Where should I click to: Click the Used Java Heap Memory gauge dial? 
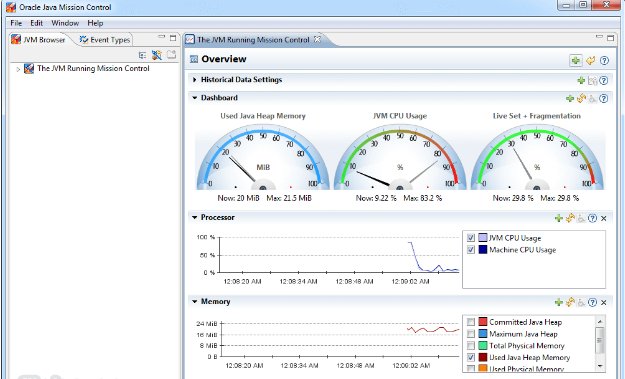point(263,157)
